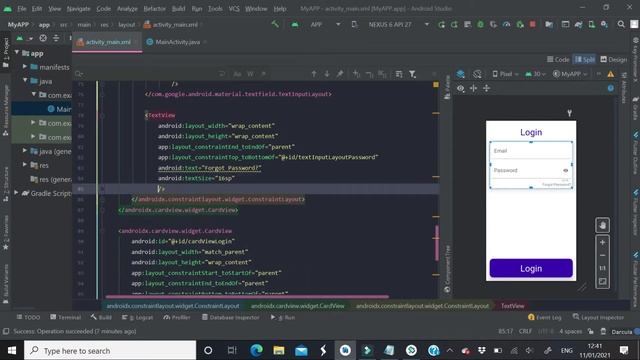Viewport: 640px width, 360px height.
Task: Collapse the java folder
Action: coord(25,80)
